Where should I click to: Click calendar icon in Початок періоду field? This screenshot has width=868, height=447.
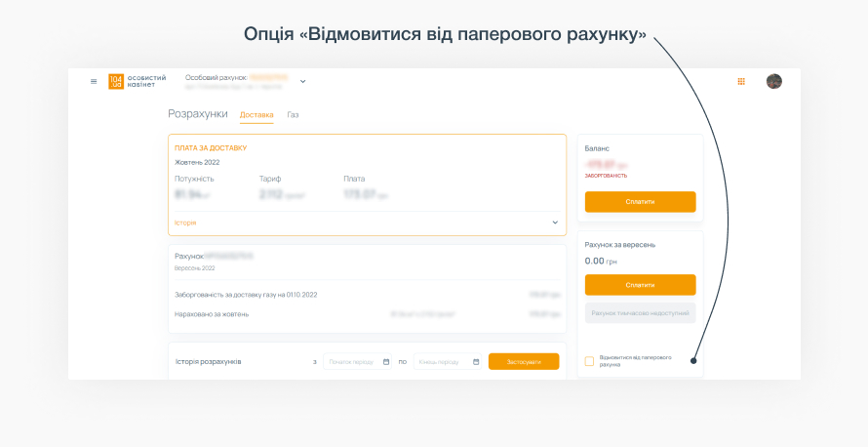coord(386,362)
